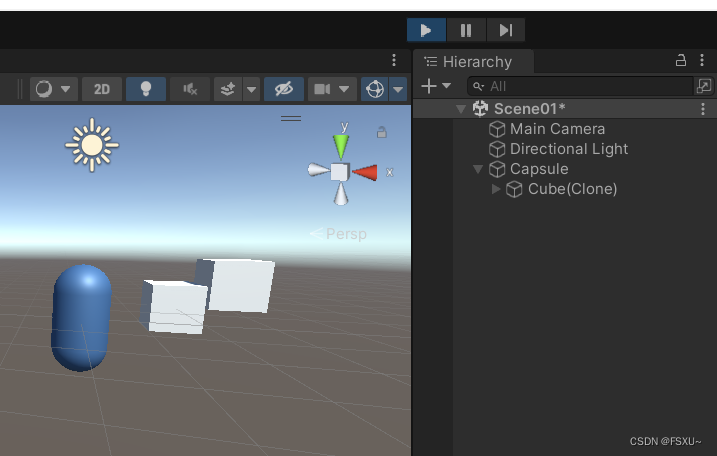
Task: Collapse the Scene01 scene foldout
Action: pyautogui.click(x=461, y=109)
